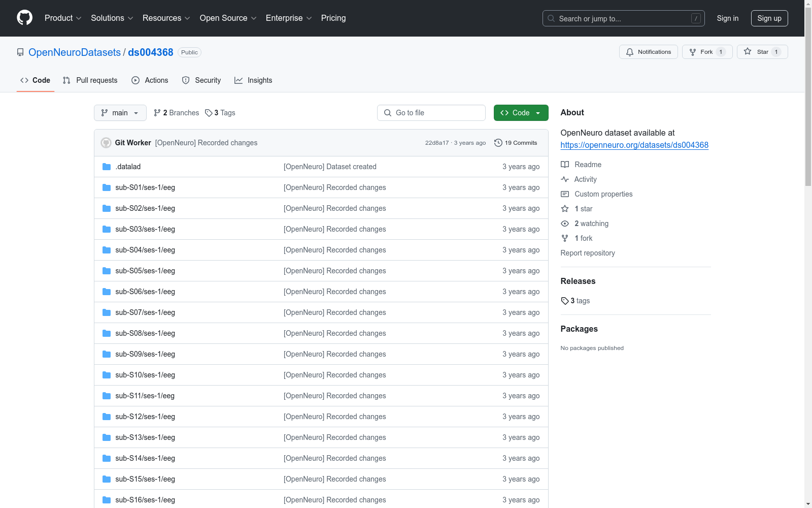Viewport: 812px width, 508px height.
Task: Click the Sign up button
Action: [769, 18]
